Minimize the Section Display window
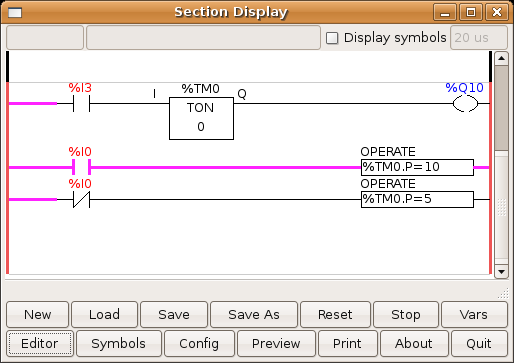The height and width of the screenshot is (363, 514). click(445, 13)
